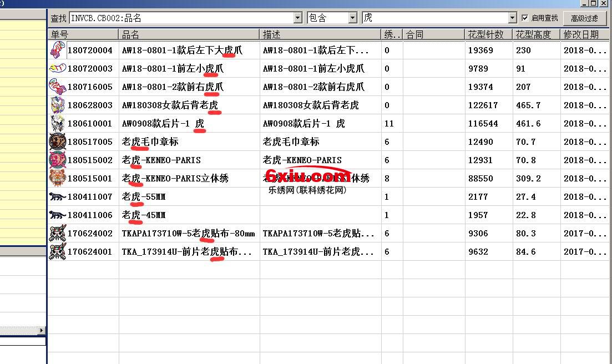The image size is (612, 364).
Task: Select row 老虎-45MM in the list
Action: [x=189, y=215]
